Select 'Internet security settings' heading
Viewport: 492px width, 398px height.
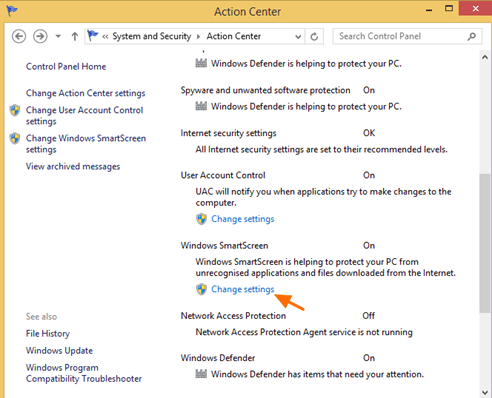[x=228, y=133]
